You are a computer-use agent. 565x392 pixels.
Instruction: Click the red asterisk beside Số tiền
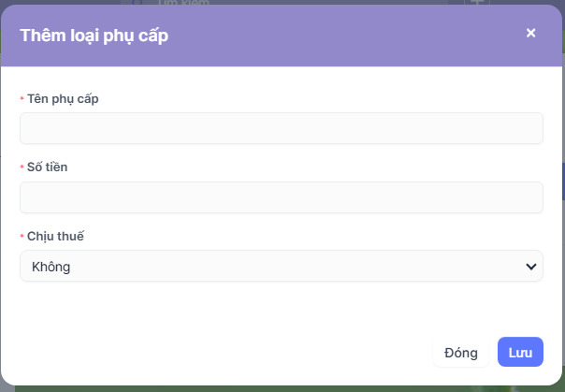click(x=22, y=167)
